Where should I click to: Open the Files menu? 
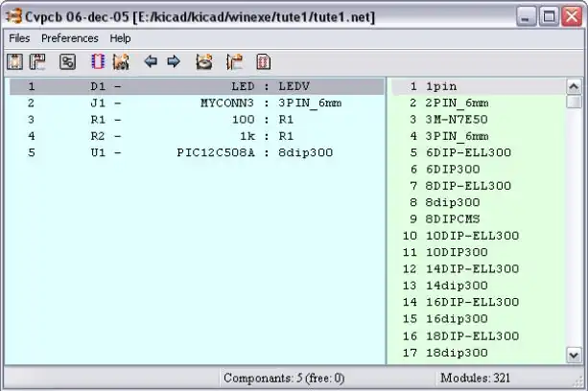point(19,38)
